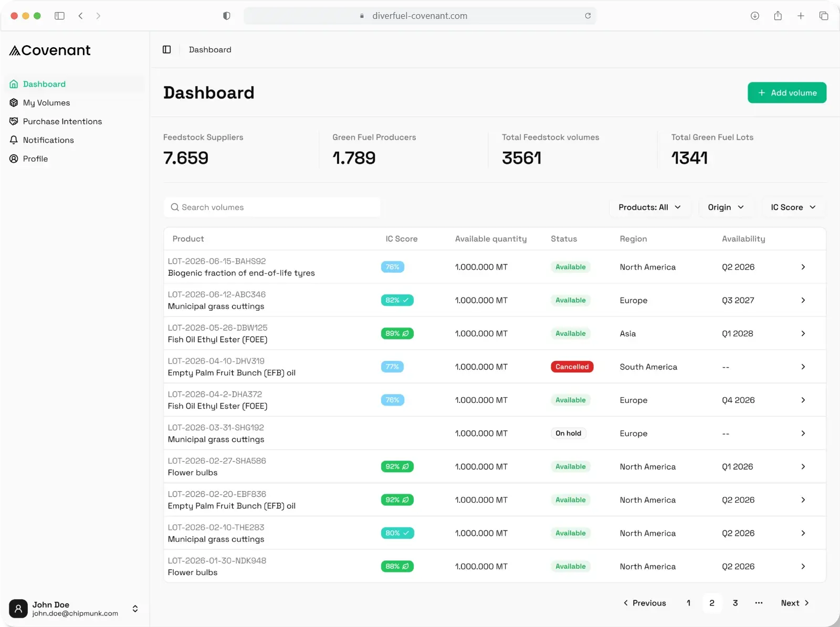Go to the Previous page
The width and height of the screenshot is (840, 627).
tap(644, 603)
